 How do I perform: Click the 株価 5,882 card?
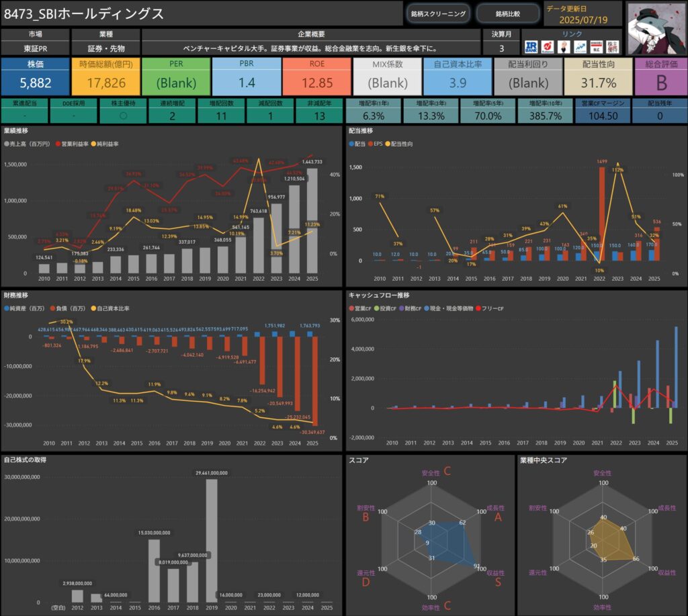click(x=35, y=77)
